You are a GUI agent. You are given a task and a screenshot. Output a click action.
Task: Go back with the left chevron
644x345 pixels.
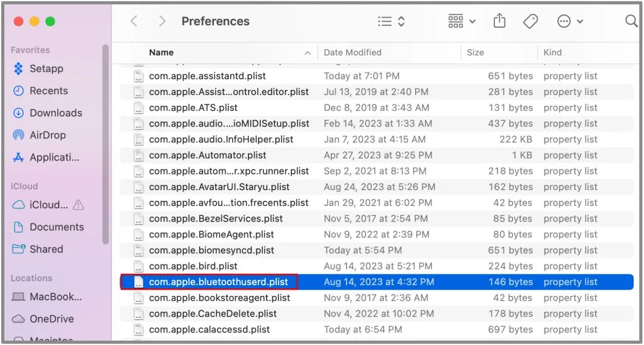click(x=134, y=21)
